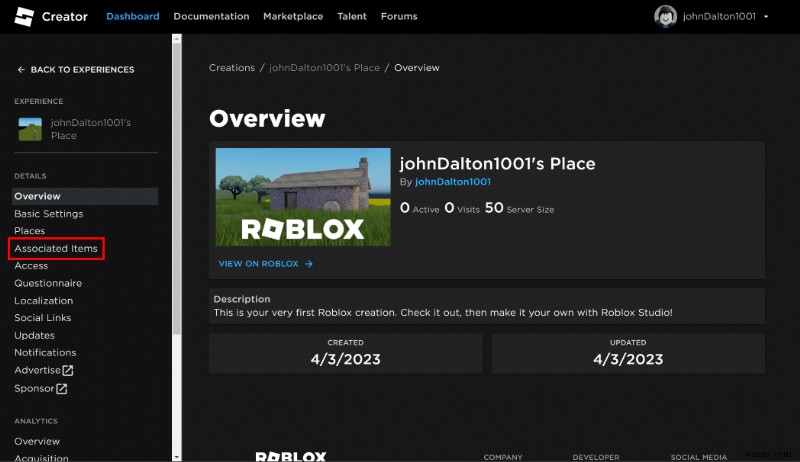The height and width of the screenshot is (462, 800).
Task: Open Social Links in sidebar
Action: click(x=42, y=318)
